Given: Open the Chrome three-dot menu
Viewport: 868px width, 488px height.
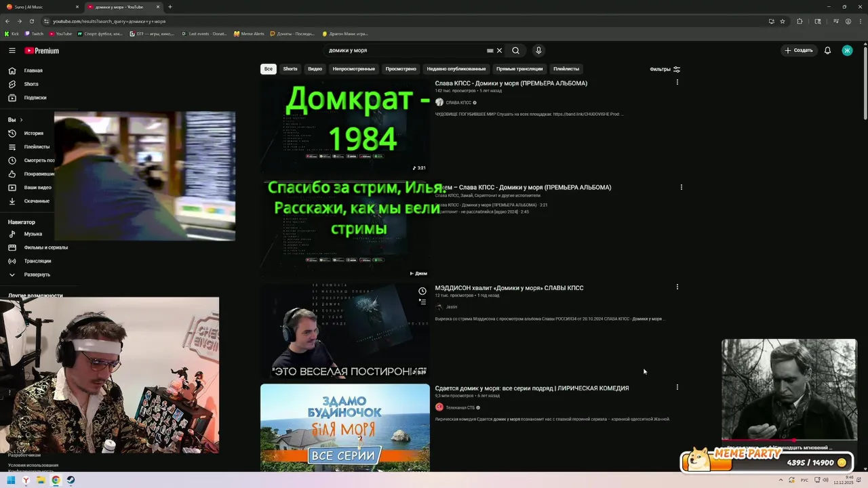Looking at the screenshot, I should tap(861, 21).
